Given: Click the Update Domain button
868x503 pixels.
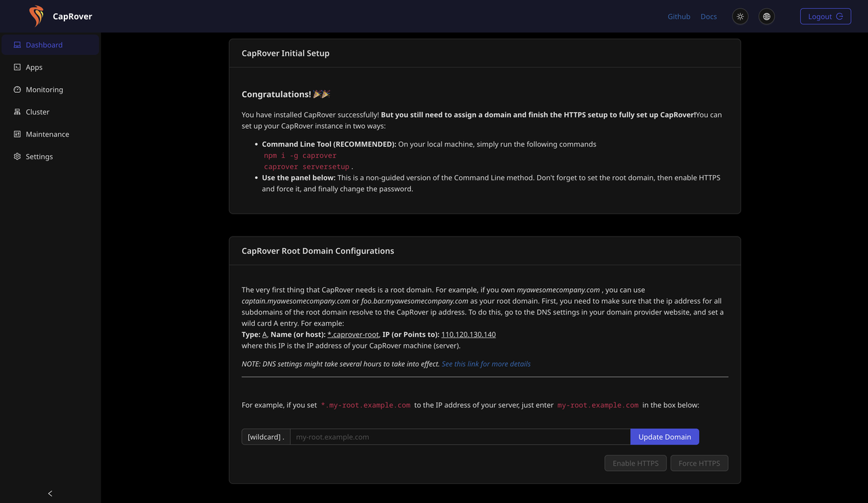Looking at the screenshot, I should (664, 436).
